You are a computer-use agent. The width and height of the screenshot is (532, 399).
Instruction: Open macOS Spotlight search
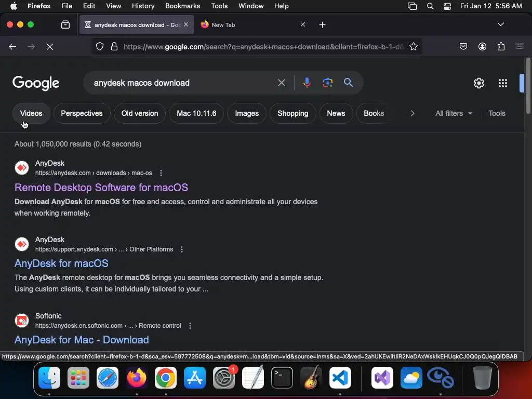click(430, 6)
